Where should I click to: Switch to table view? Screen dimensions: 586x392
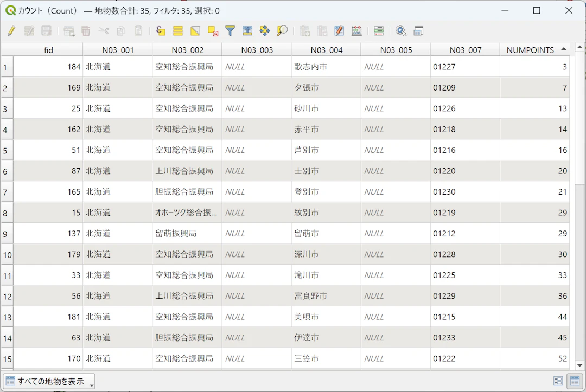click(575, 381)
